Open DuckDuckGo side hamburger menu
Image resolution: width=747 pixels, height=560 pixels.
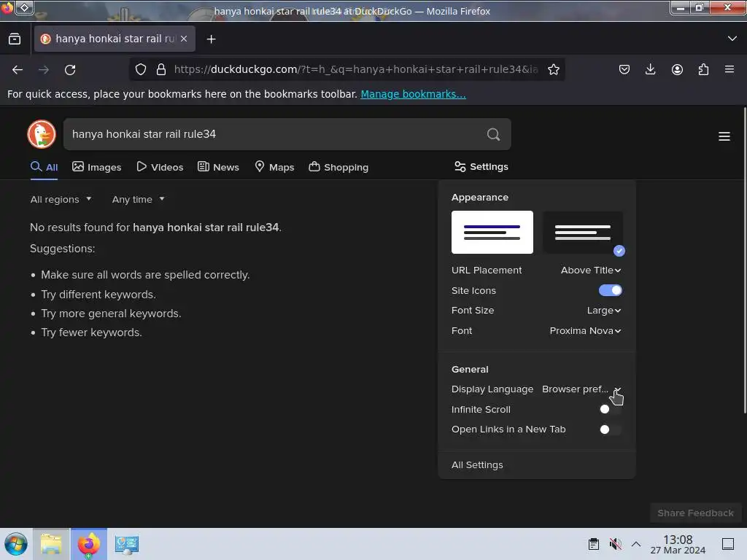click(724, 136)
